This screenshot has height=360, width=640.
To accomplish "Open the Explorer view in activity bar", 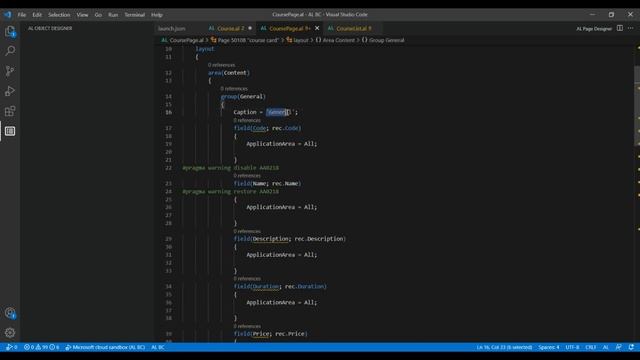I will (x=10, y=31).
